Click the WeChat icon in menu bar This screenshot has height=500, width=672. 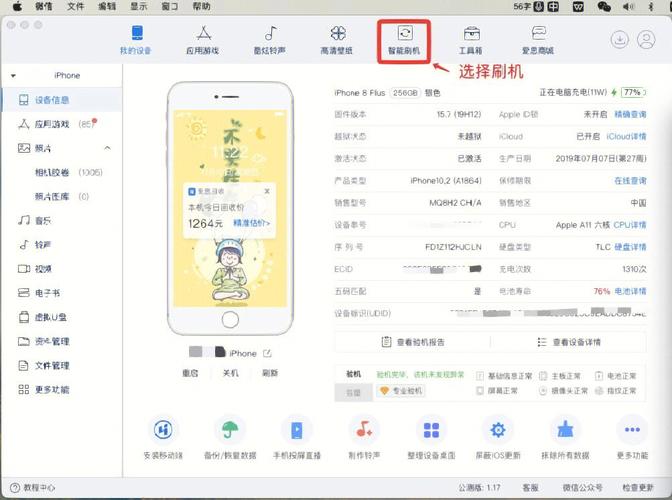604,6
